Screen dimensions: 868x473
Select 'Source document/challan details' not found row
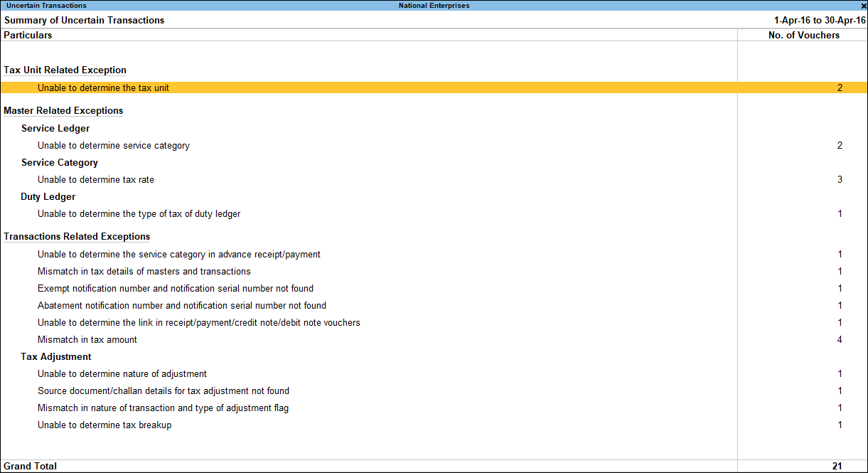[434, 391]
